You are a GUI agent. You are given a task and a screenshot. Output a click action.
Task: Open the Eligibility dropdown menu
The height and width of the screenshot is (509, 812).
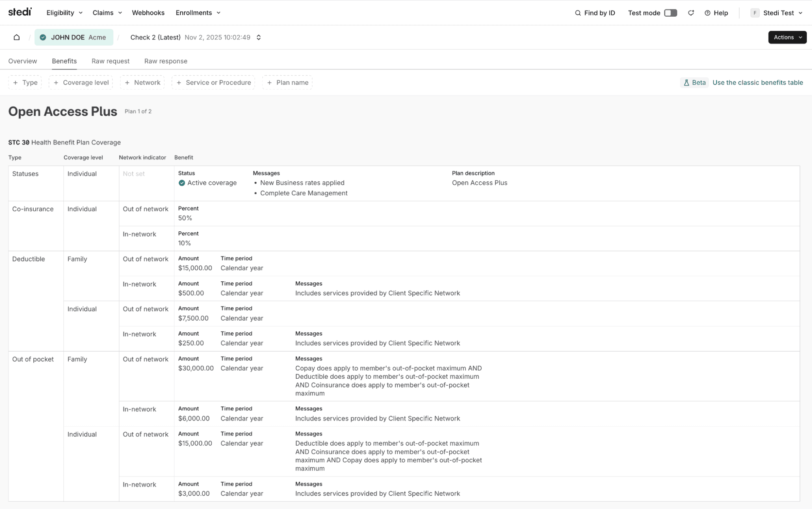pyautogui.click(x=65, y=13)
